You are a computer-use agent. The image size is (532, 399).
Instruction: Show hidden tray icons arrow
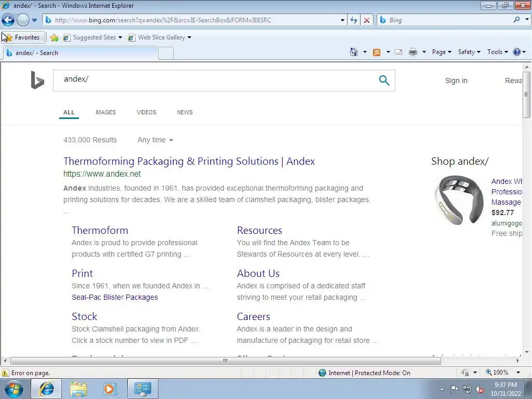[x=442, y=389]
